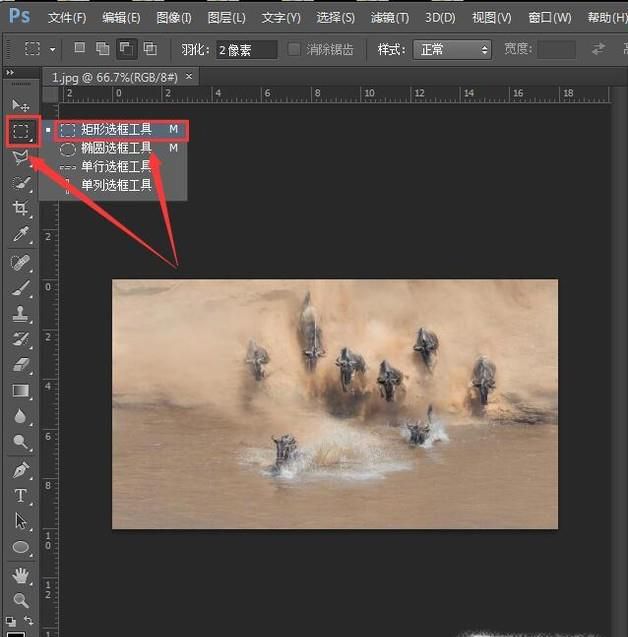The width and height of the screenshot is (628, 637).
Task: Select the Eraser tool
Action: [x=20, y=365]
